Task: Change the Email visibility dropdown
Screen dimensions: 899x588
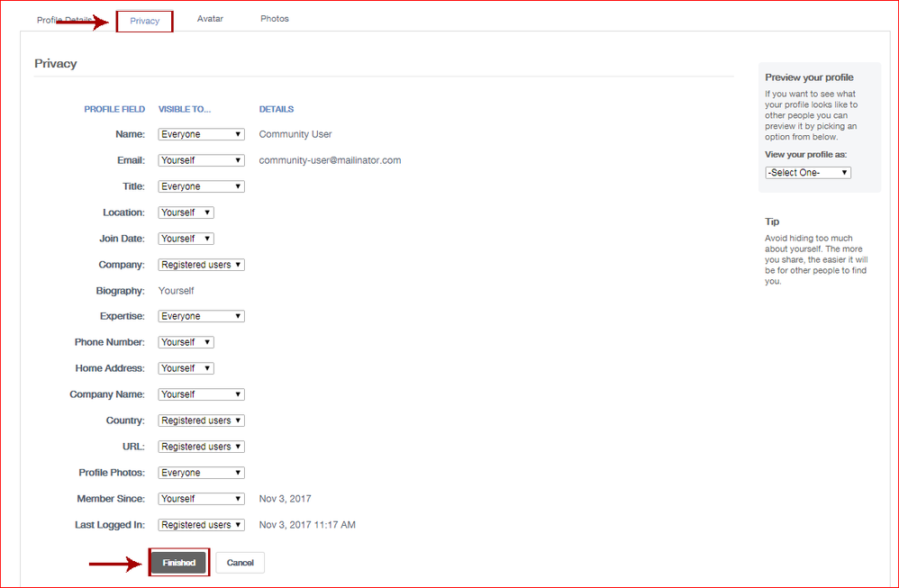Action: (201, 160)
